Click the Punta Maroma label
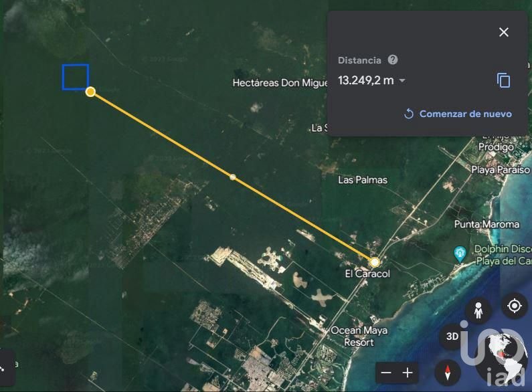This screenshot has width=532, height=392. coord(486,224)
